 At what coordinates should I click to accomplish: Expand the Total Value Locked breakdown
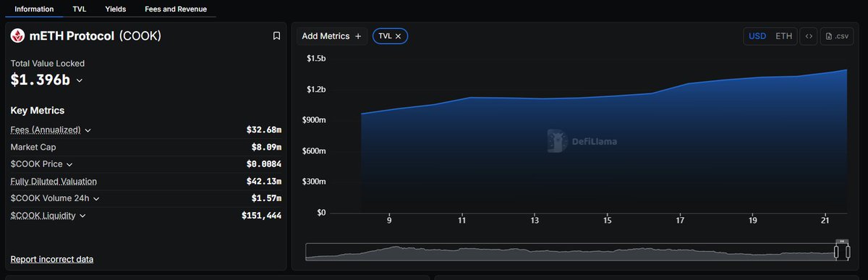click(x=80, y=81)
